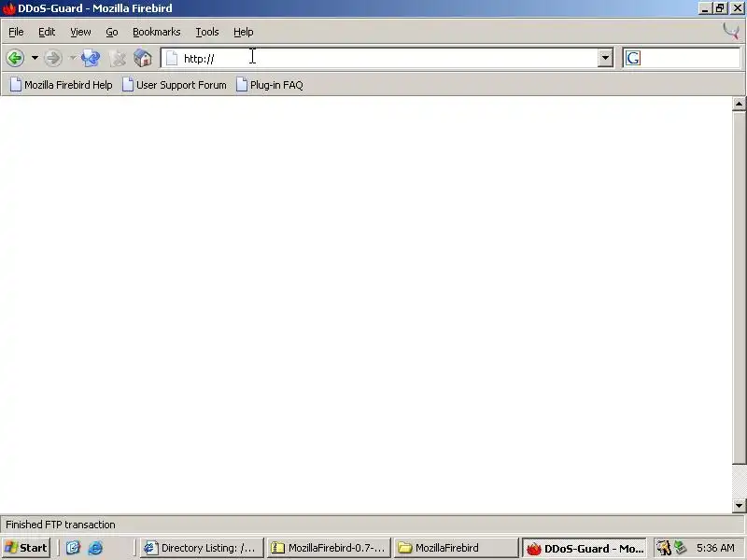Switch to MozillaFirebird-0.7 zip taskbar window
Screen dimensions: 747x560
(329, 548)
